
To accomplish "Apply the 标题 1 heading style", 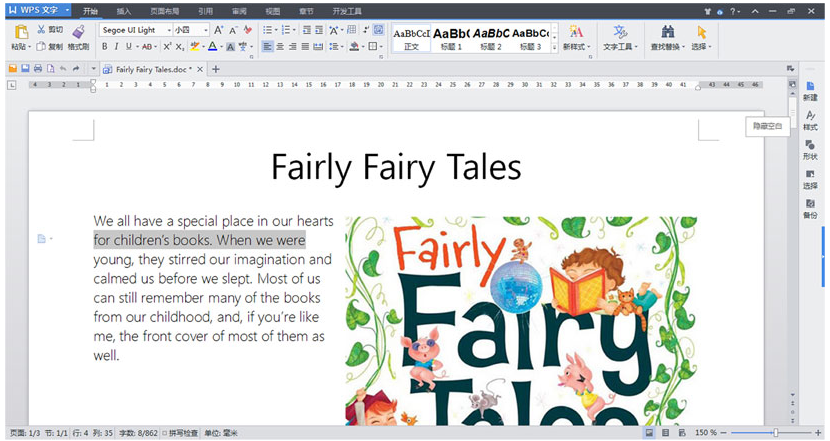I will pos(451,38).
